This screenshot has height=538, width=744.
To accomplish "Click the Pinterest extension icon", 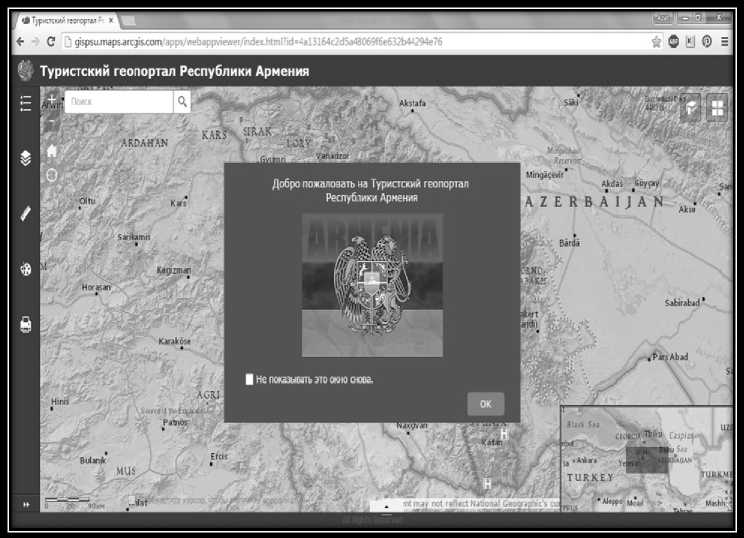I will [707, 42].
